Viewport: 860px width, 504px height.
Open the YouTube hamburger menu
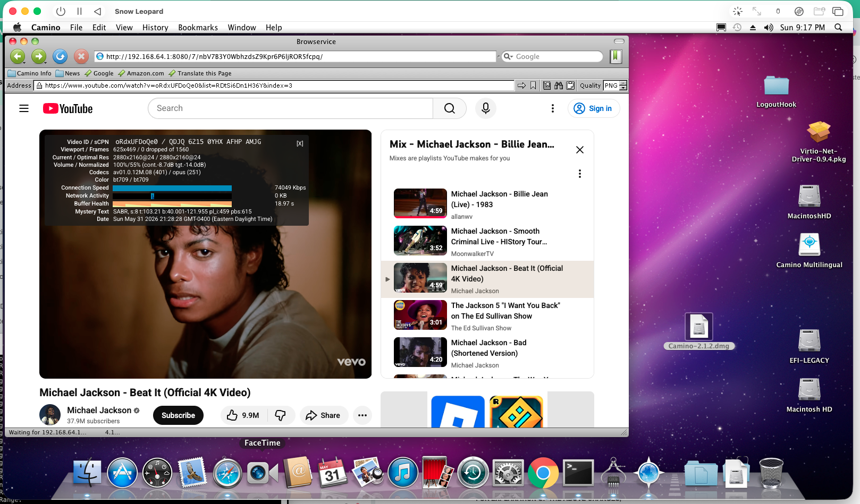tap(24, 108)
